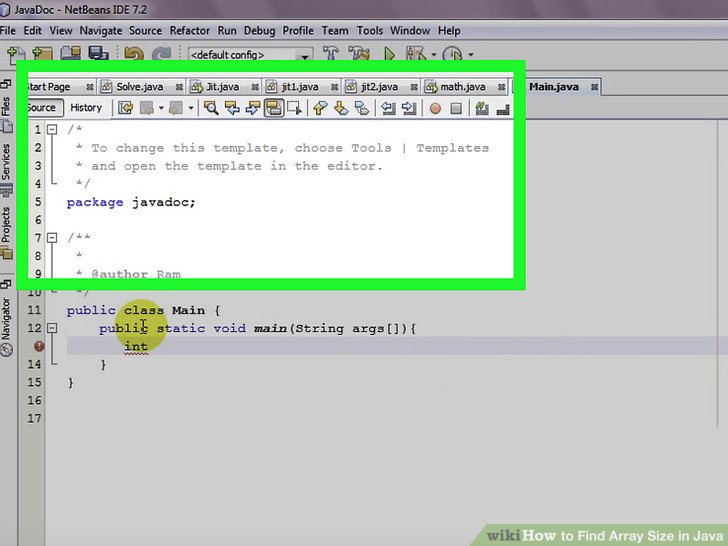The width and height of the screenshot is (728, 546).
Task: Toggle Bookmark on the current line
Action: click(x=362, y=108)
